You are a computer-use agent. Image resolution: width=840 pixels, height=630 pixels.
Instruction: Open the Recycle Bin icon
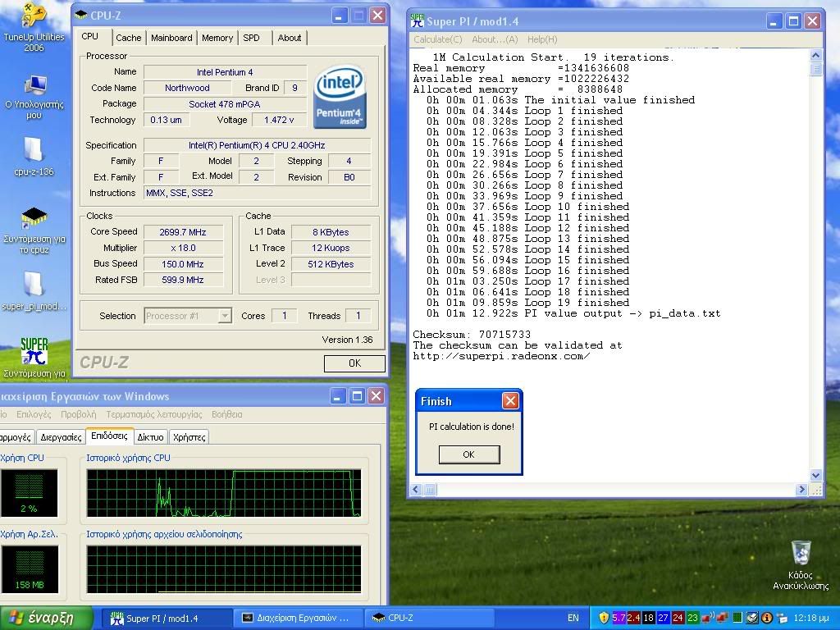801,553
